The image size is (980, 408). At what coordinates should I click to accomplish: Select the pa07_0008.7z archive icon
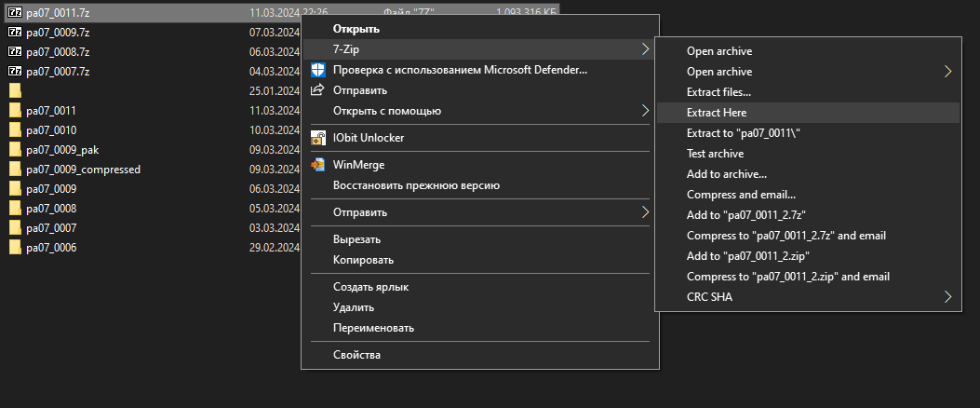coord(16,51)
